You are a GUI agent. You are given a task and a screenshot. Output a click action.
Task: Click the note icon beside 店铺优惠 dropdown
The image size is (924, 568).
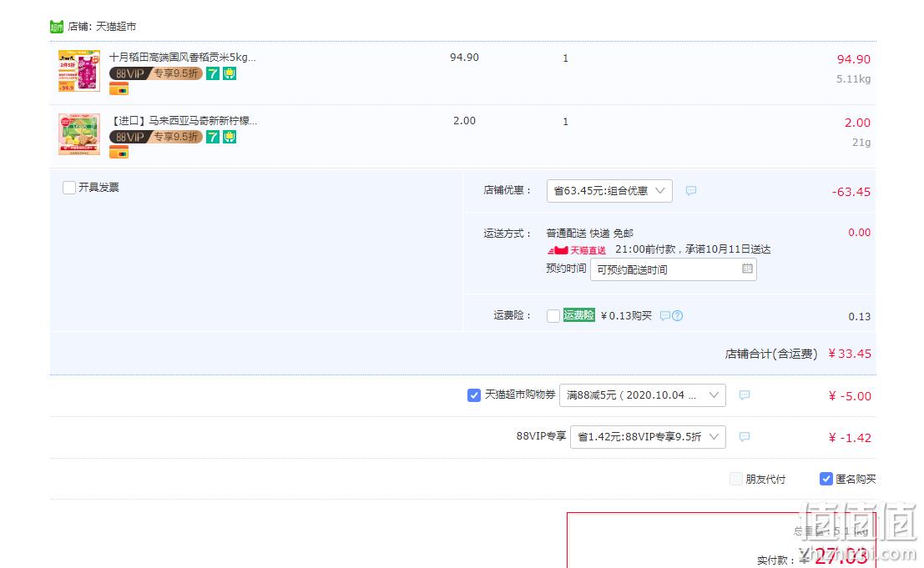coord(691,191)
